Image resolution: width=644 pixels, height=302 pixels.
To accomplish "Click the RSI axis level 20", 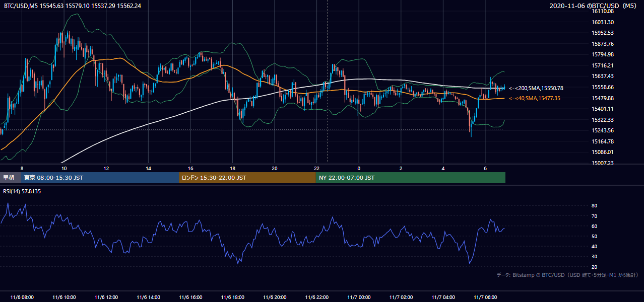I will click(594, 267).
